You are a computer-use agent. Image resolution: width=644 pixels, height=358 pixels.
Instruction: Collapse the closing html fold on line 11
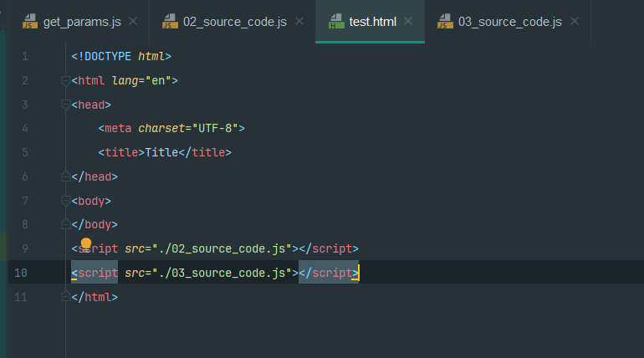click(65, 297)
